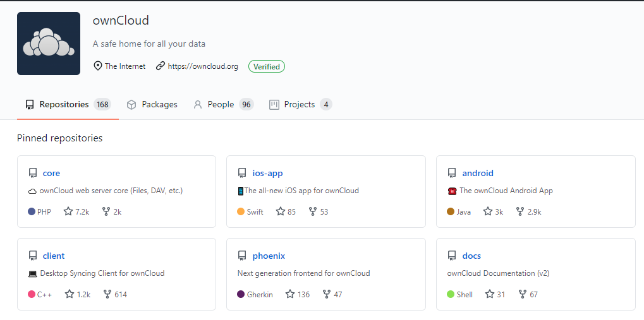
Task: Click the 2.9k fork count on android
Action: [534, 212]
